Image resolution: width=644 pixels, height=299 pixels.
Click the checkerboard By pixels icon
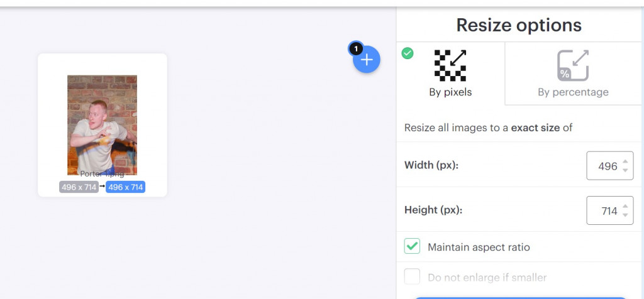(x=450, y=65)
